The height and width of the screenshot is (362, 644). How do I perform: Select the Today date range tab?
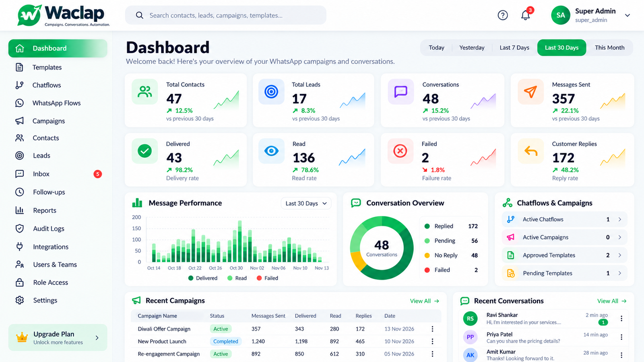[x=436, y=47]
